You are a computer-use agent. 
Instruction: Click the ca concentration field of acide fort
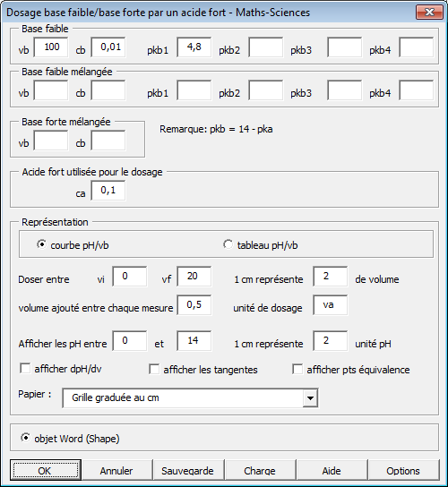(108, 191)
